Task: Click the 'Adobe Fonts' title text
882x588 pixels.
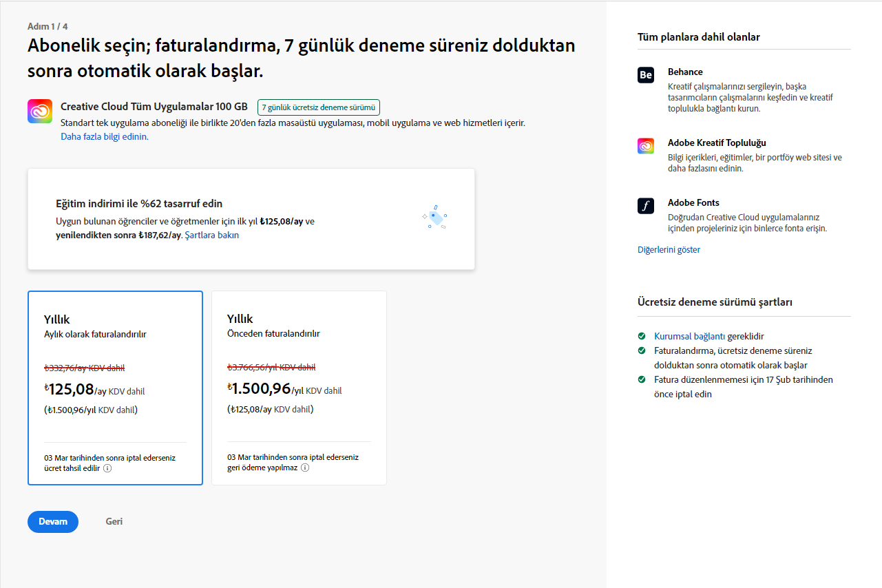Action: click(x=693, y=202)
